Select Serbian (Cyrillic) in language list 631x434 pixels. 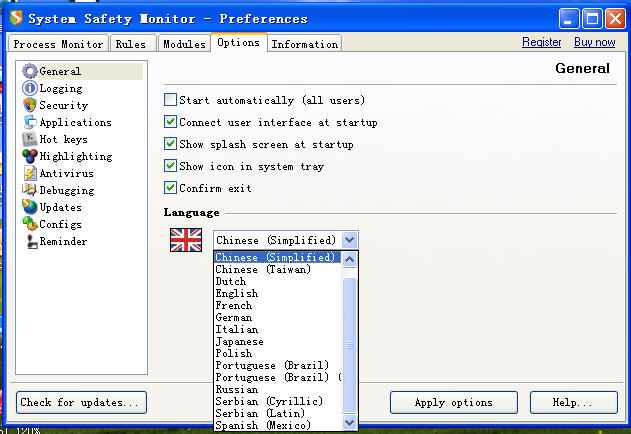click(x=277, y=401)
